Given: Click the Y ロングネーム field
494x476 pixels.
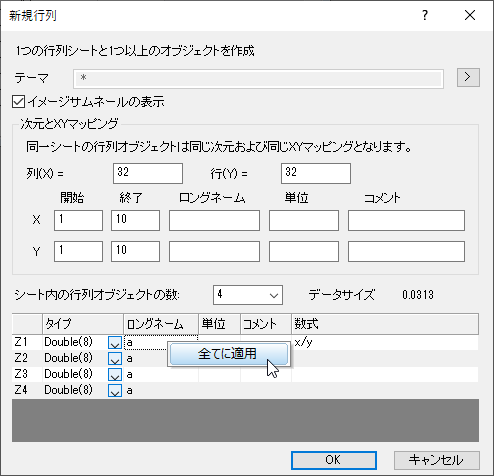Looking at the screenshot, I should coord(214,251).
